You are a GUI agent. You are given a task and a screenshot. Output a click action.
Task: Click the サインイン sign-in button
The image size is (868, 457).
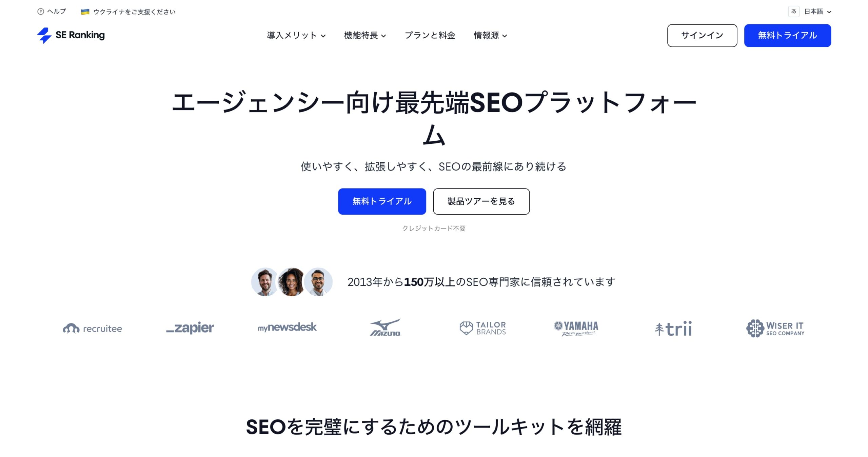pos(702,35)
